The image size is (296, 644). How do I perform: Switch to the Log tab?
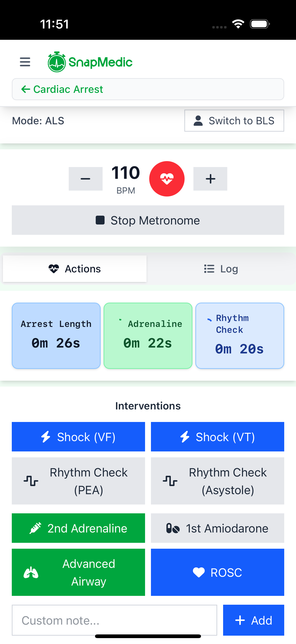click(221, 268)
